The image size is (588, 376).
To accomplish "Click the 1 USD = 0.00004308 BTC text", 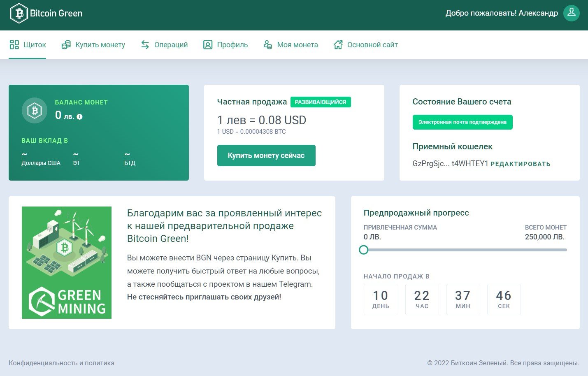I will click(251, 132).
